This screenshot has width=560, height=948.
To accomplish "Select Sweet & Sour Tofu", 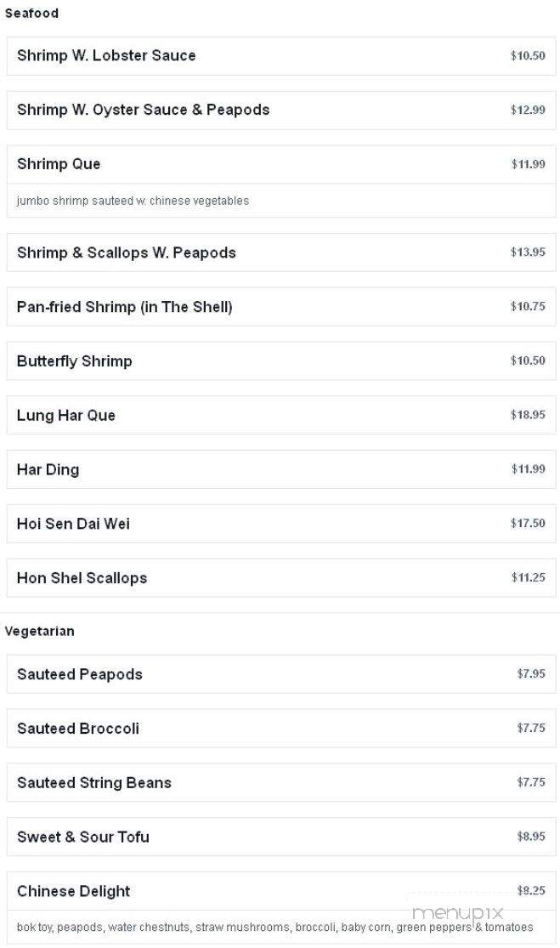I will tap(281, 837).
